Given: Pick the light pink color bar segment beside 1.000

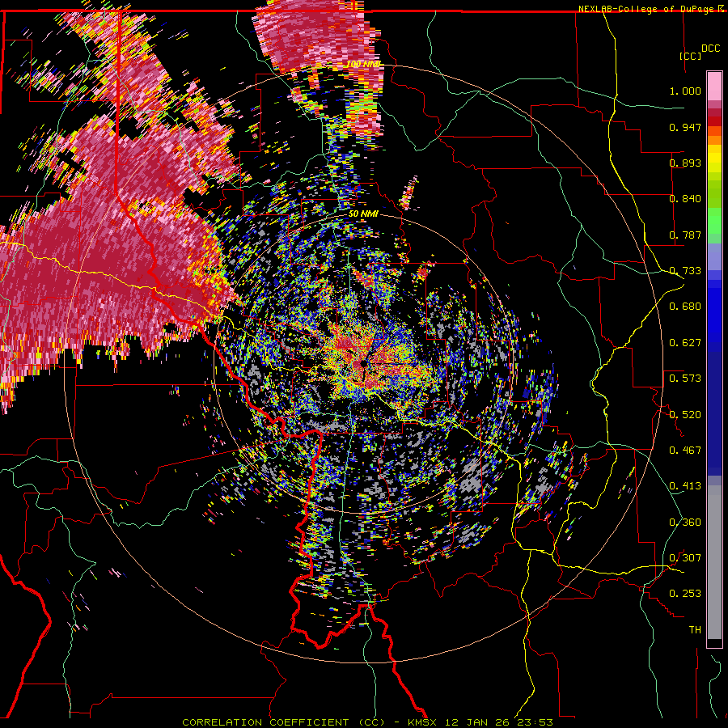Looking at the screenshot, I should pos(714,86).
